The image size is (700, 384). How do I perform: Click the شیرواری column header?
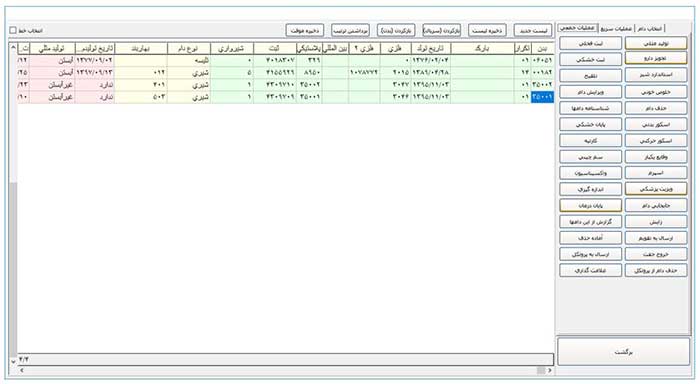[x=232, y=48]
